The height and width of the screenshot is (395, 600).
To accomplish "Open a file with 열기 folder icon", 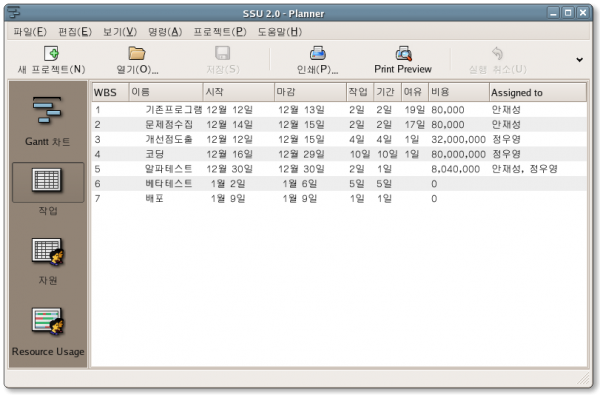I will (137, 53).
